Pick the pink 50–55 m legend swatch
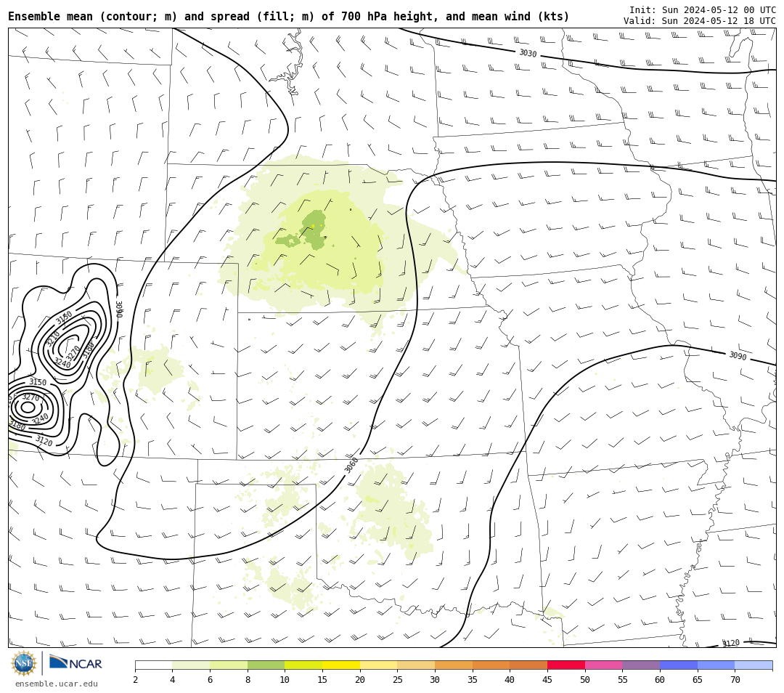The width and height of the screenshot is (784, 693). [603, 665]
